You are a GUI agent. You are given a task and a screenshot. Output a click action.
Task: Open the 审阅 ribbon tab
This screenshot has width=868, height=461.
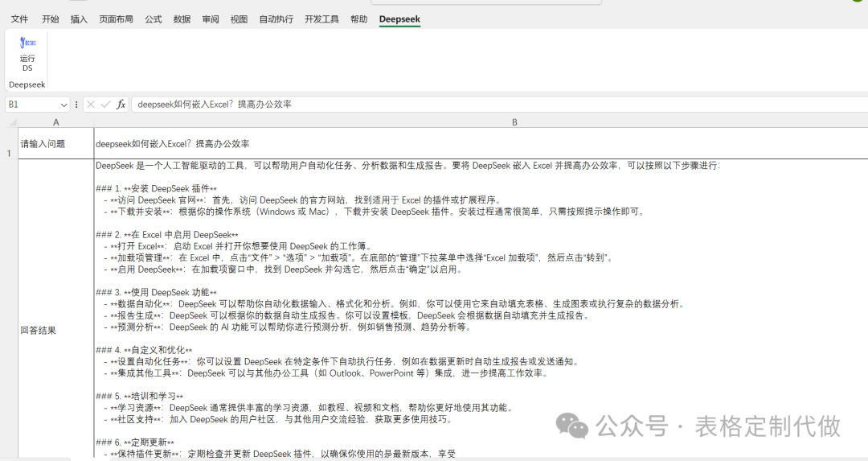click(x=211, y=19)
